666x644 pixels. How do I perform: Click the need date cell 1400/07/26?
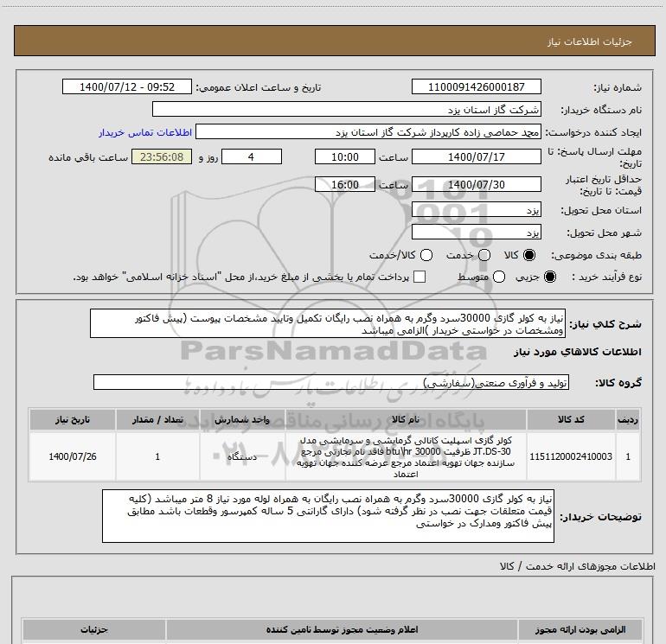click(x=72, y=456)
